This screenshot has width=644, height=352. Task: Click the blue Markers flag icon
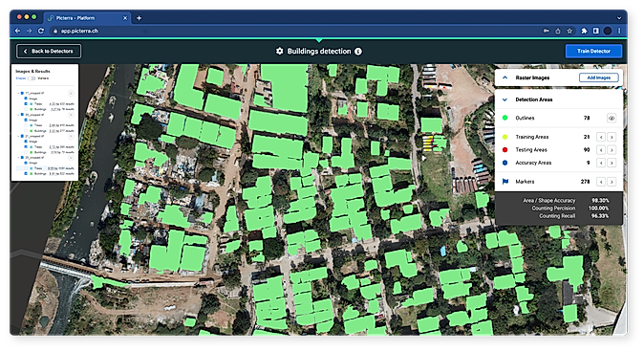point(505,182)
